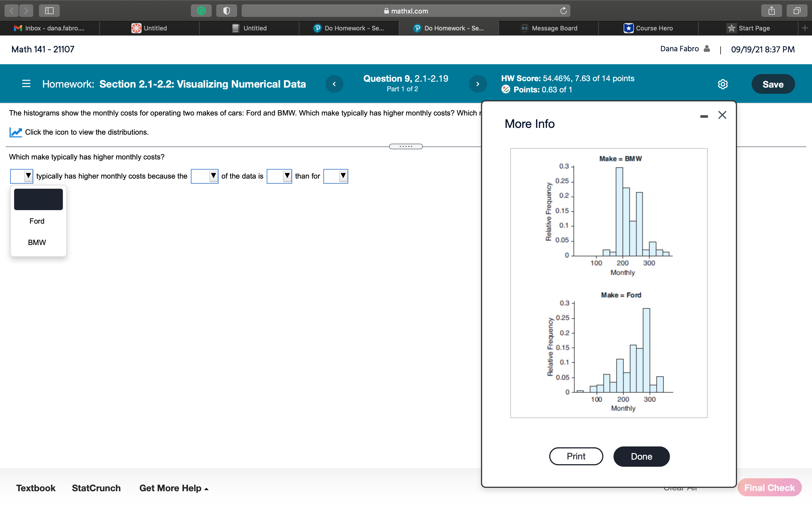Minimize the More Info popup
812x507 pixels.
pos(704,116)
